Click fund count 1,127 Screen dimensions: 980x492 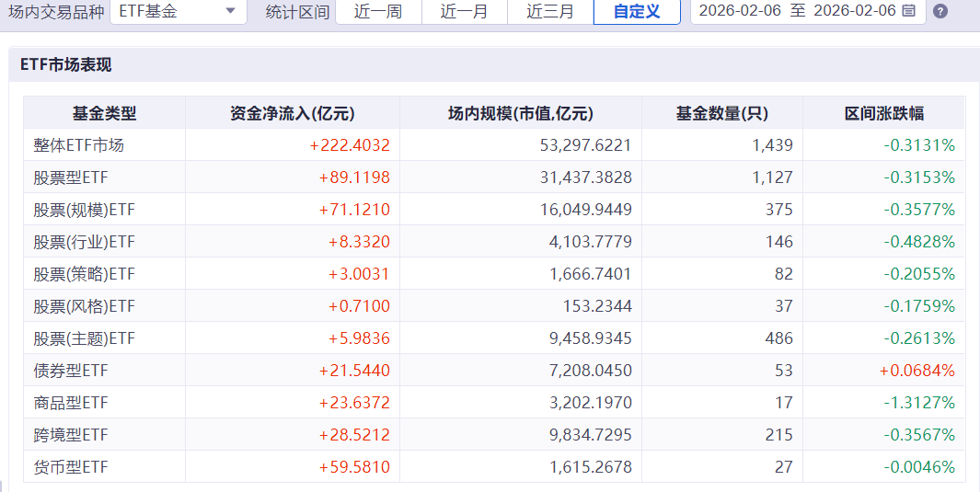click(x=773, y=177)
